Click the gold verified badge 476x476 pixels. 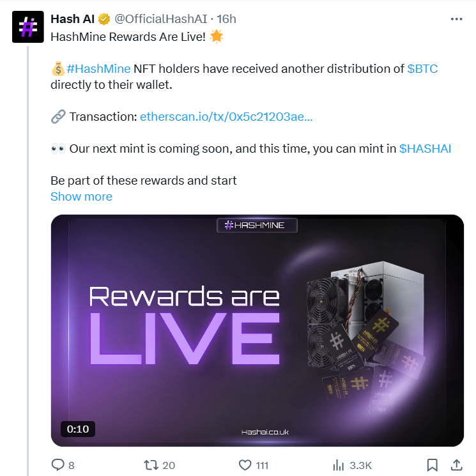point(105,19)
